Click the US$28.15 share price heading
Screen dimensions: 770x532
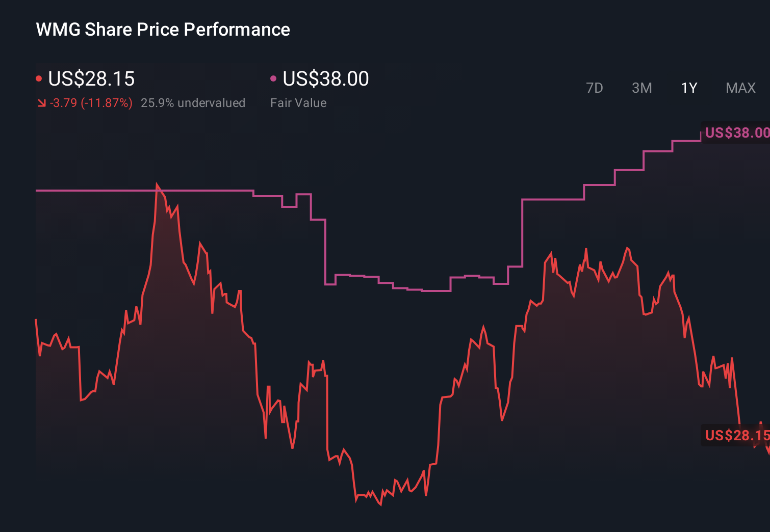point(91,78)
